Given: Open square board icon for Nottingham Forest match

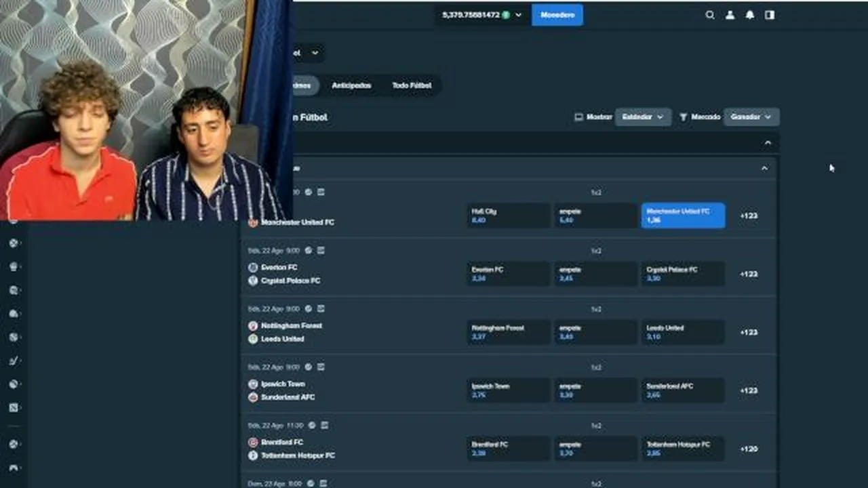Looking at the screenshot, I should point(321,308).
